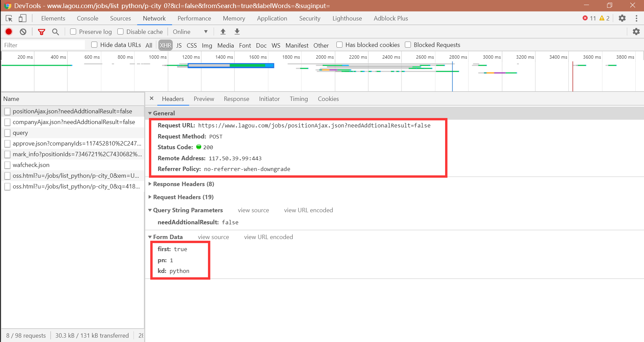Click the blue DOMContentLoaded marker in timeline
Image resolution: width=644 pixels, height=342 pixels.
click(452, 76)
